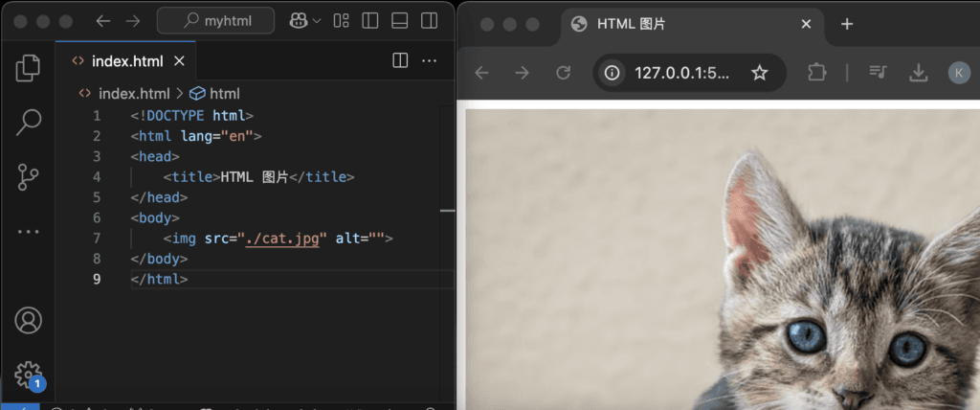Go forward in VS Code navigation

coord(132,21)
